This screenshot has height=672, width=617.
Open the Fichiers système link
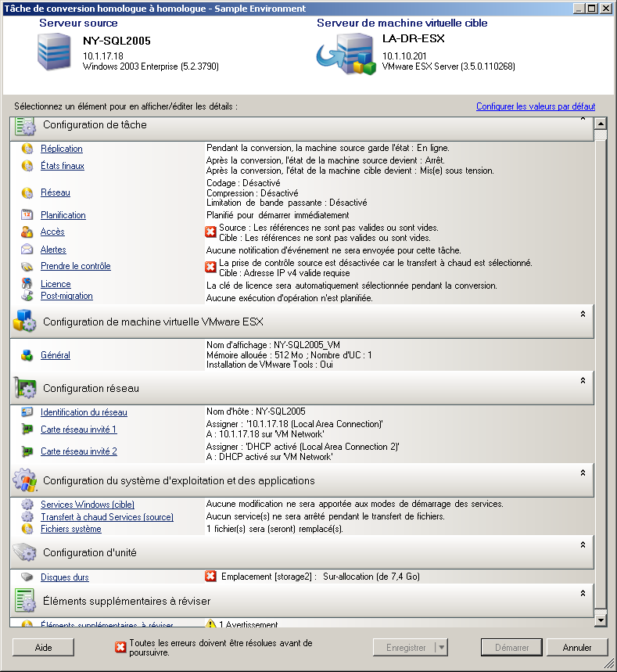coord(71,529)
